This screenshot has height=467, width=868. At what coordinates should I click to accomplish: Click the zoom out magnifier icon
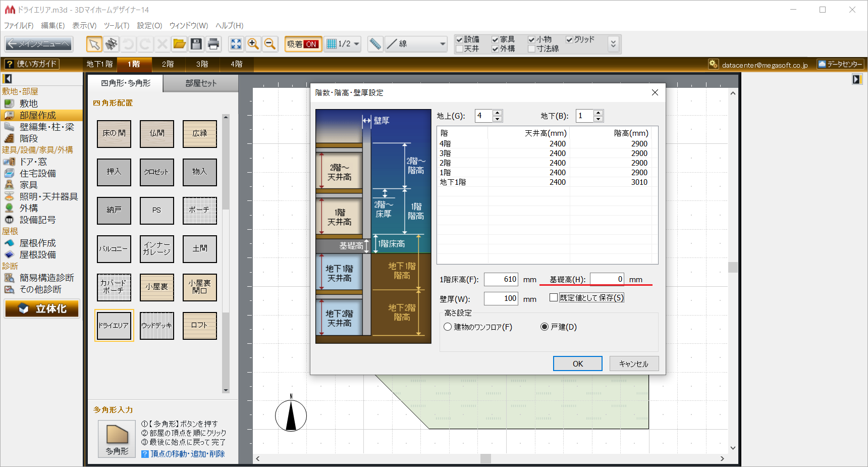tap(270, 44)
